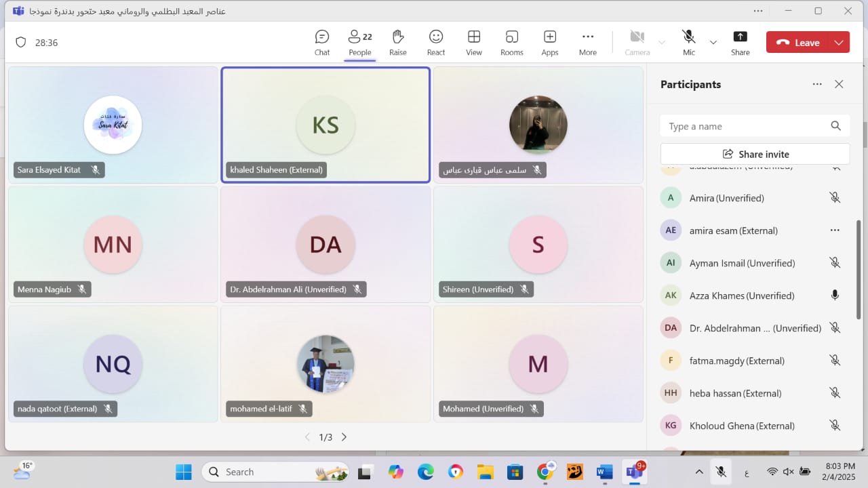Click the search magnifier in Type a name
This screenshot has height=488, width=868.
click(835, 126)
